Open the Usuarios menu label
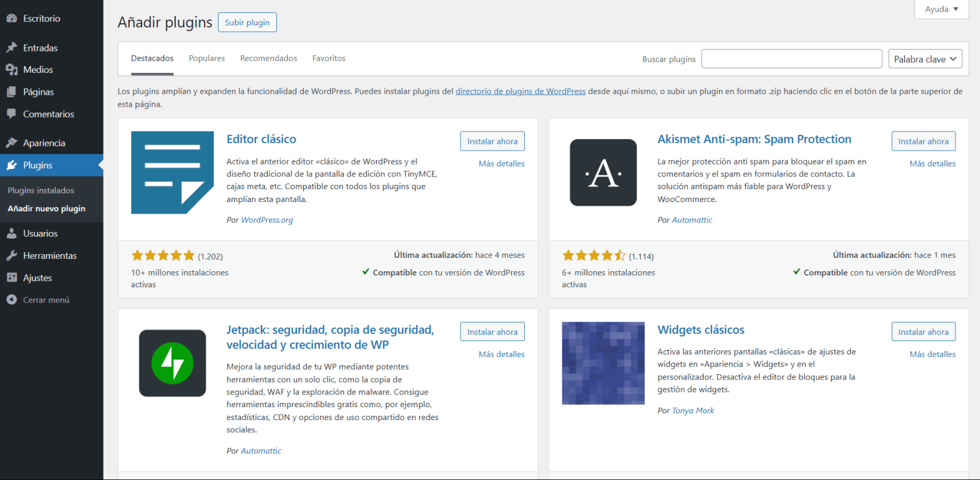 pyautogui.click(x=40, y=233)
